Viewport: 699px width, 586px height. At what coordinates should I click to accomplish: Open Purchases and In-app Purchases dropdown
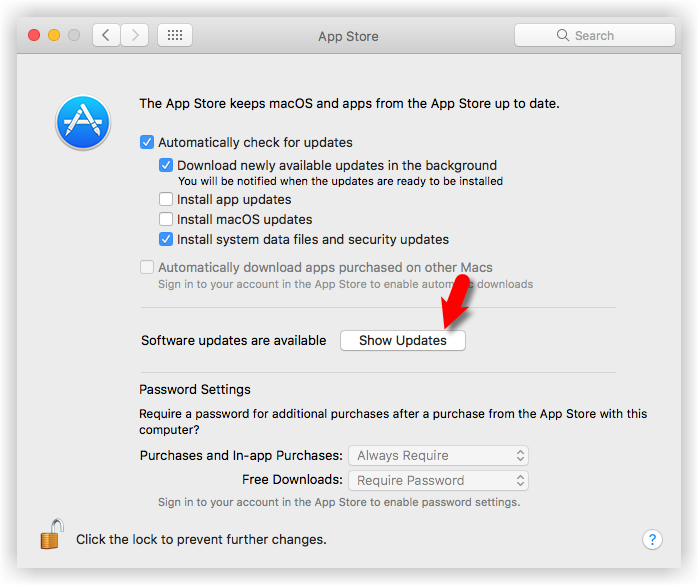438,455
